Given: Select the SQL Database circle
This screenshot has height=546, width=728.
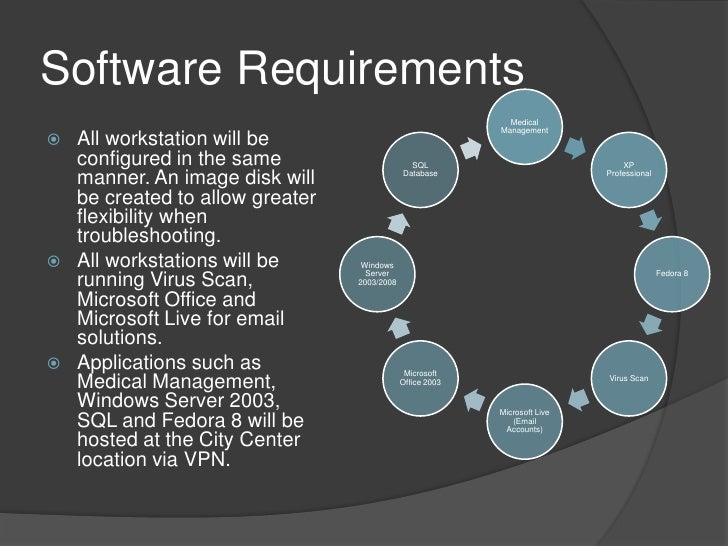Looking at the screenshot, I should click(420, 169).
